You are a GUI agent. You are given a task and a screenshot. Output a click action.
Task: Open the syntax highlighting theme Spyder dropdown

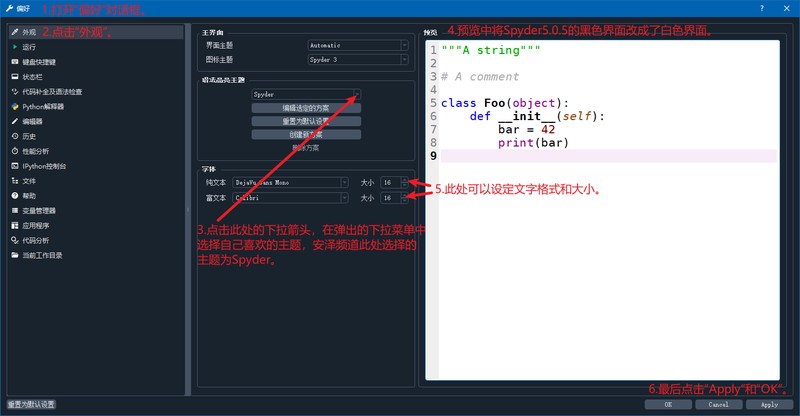[x=306, y=94]
